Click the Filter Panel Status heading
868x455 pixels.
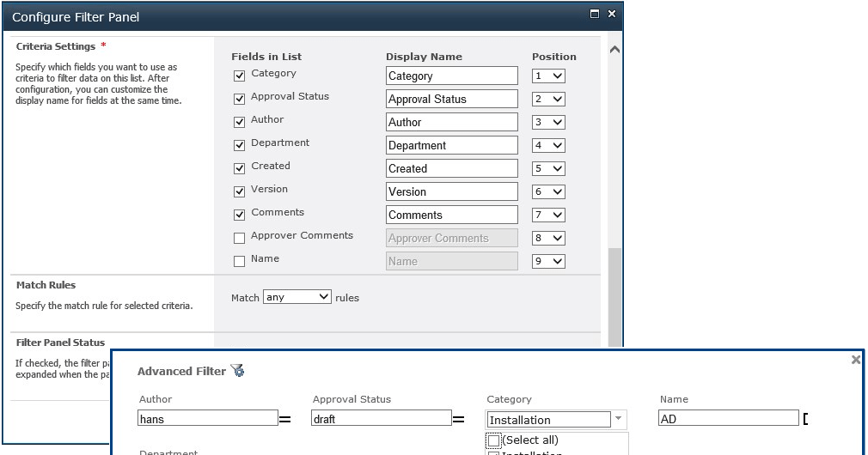pyautogui.click(x=60, y=343)
